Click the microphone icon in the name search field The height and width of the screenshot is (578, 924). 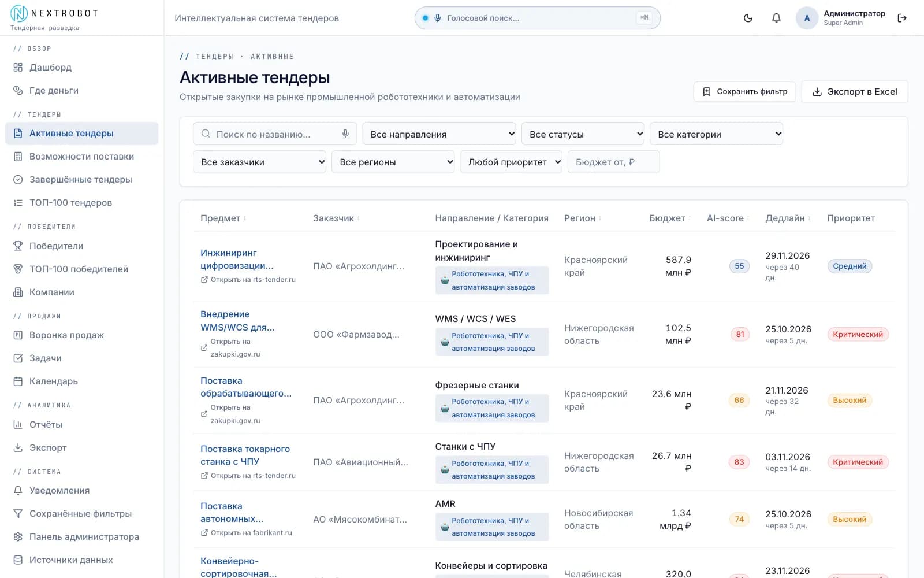pyautogui.click(x=345, y=134)
